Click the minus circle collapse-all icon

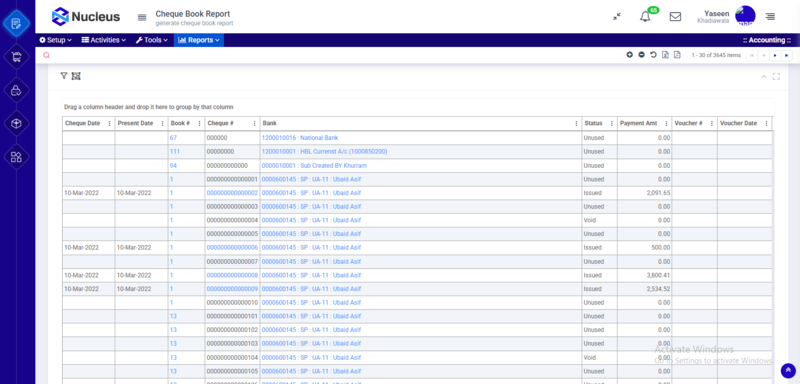[x=641, y=55]
